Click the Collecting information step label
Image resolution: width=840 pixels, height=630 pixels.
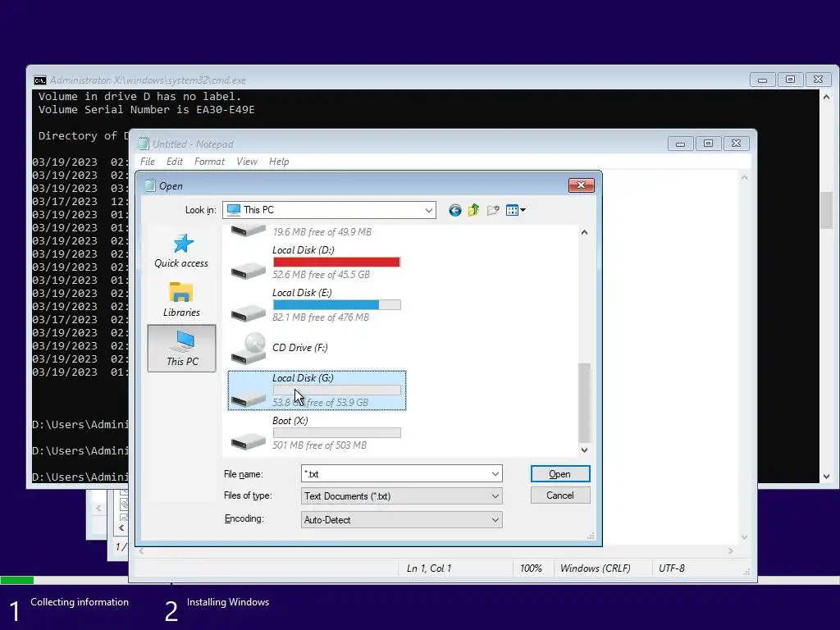[80, 602]
